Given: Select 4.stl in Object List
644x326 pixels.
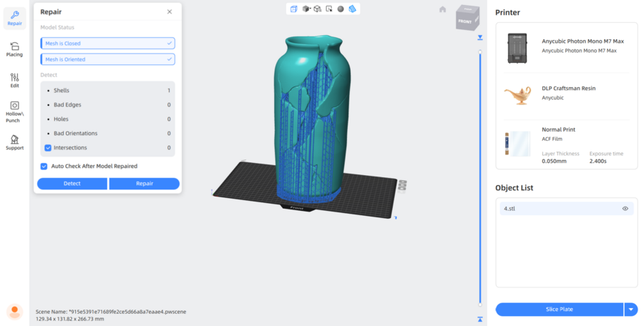Looking at the screenshot, I should coord(567,209).
